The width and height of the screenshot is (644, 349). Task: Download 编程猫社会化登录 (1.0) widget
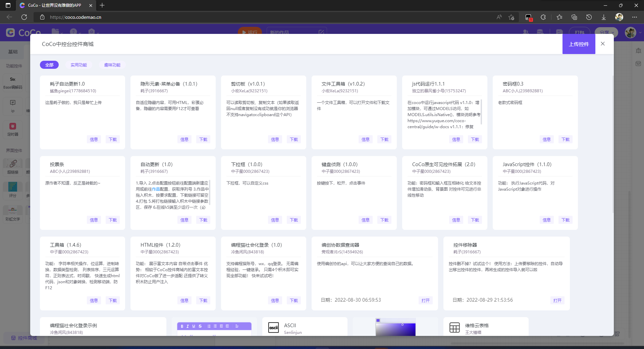click(x=294, y=300)
